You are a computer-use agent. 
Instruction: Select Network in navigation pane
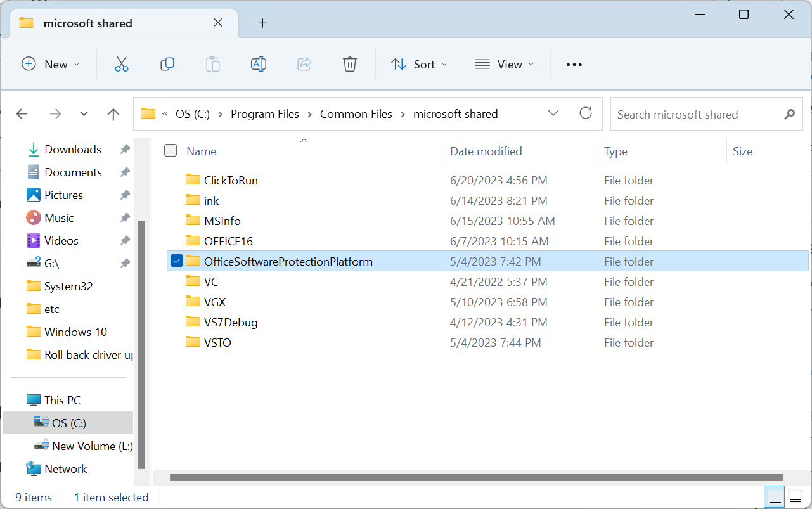pos(66,469)
